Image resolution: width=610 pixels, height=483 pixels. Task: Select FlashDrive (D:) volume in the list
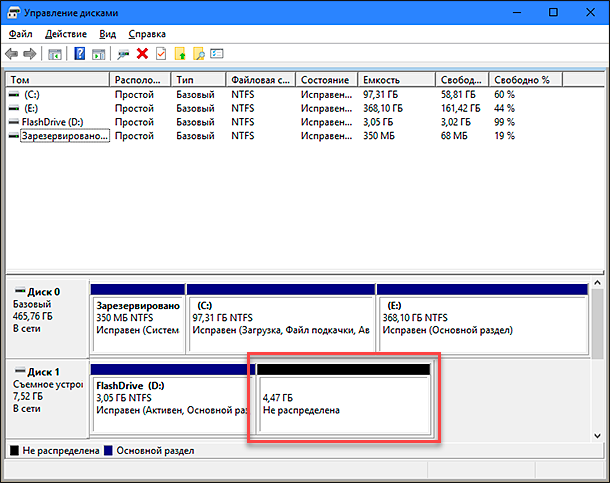pyautogui.click(x=53, y=122)
